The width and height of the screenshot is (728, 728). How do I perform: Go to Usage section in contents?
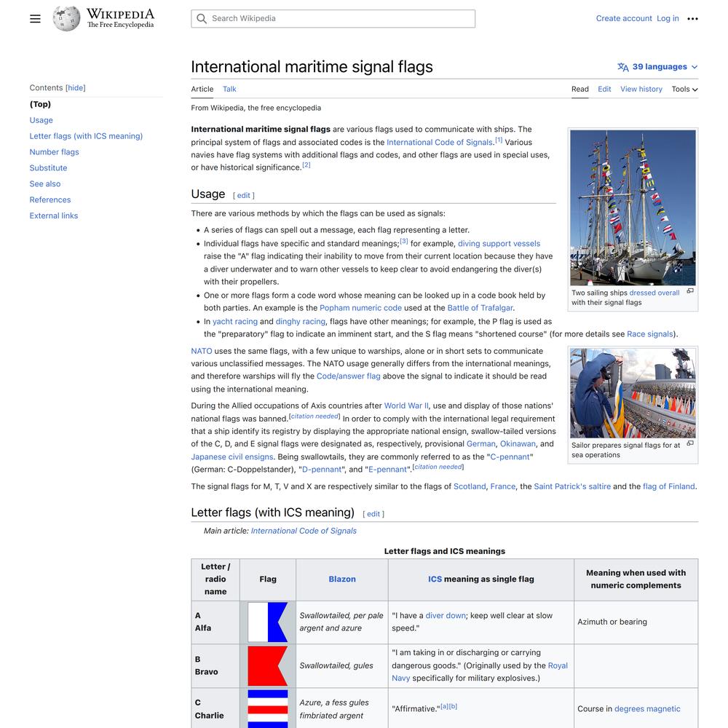(x=41, y=120)
